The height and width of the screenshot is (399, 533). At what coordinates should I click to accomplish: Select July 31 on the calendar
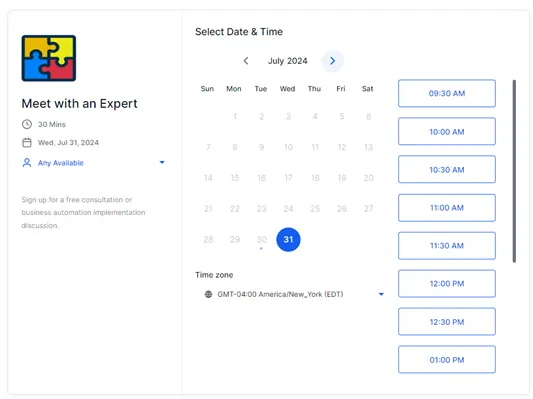tap(288, 240)
